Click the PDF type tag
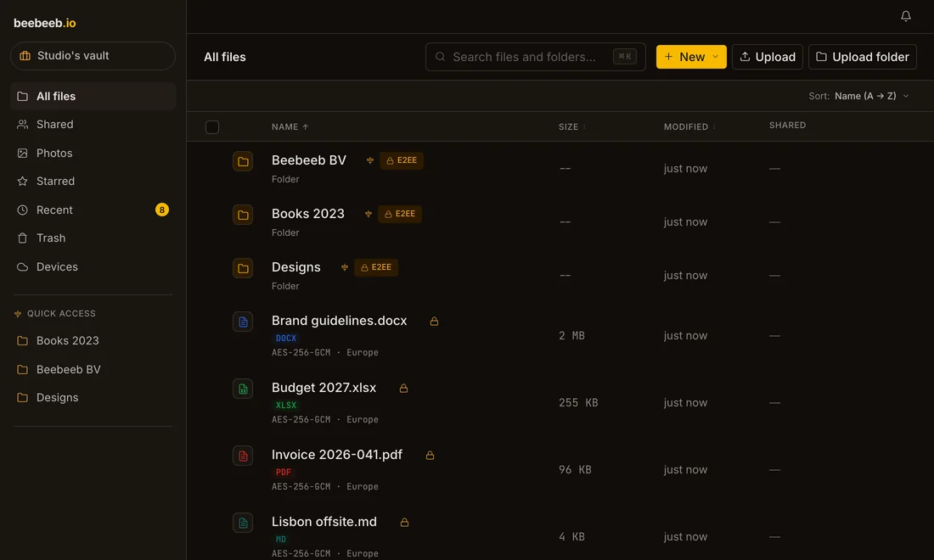This screenshot has height=560, width=934. click(x=284, y=473)
